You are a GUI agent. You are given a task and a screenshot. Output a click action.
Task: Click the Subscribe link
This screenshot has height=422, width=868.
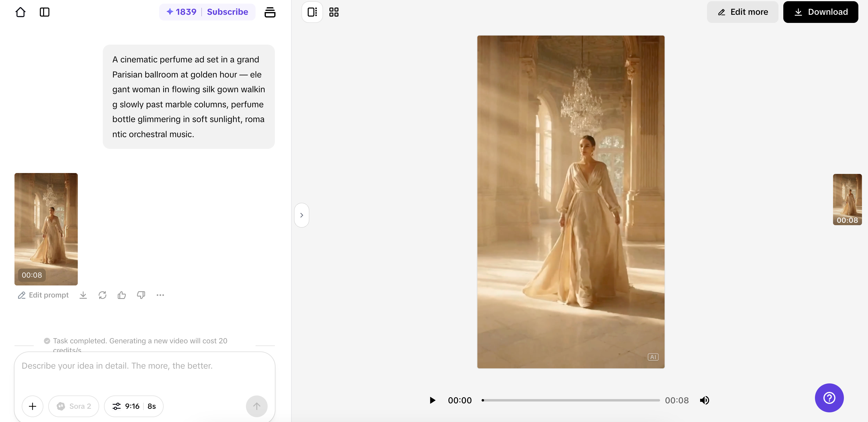point(228,12)
